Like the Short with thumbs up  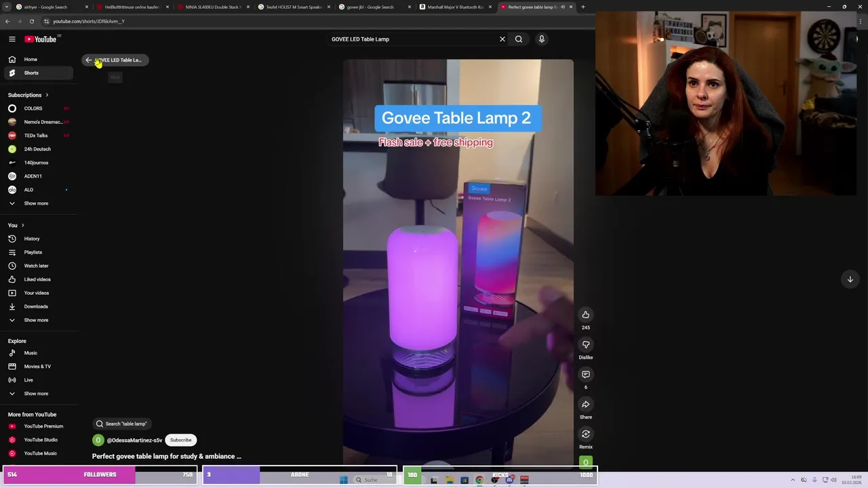tap(586, 314)
